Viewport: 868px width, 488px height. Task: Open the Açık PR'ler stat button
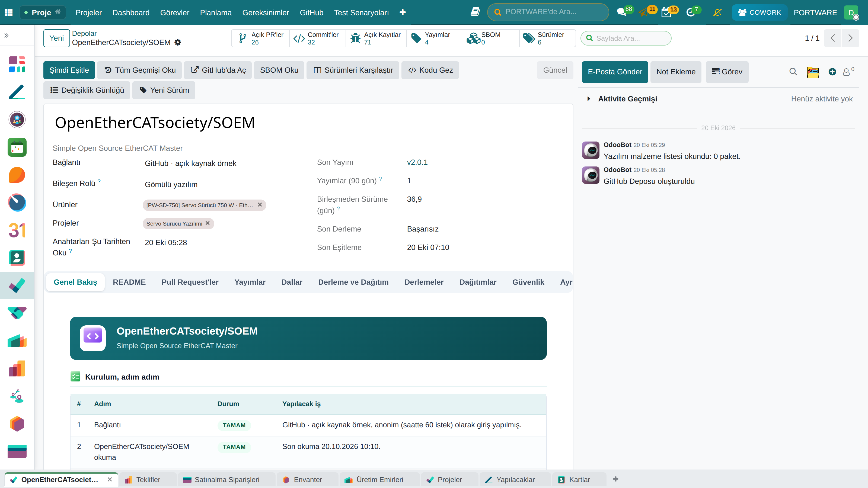(260, 38)
